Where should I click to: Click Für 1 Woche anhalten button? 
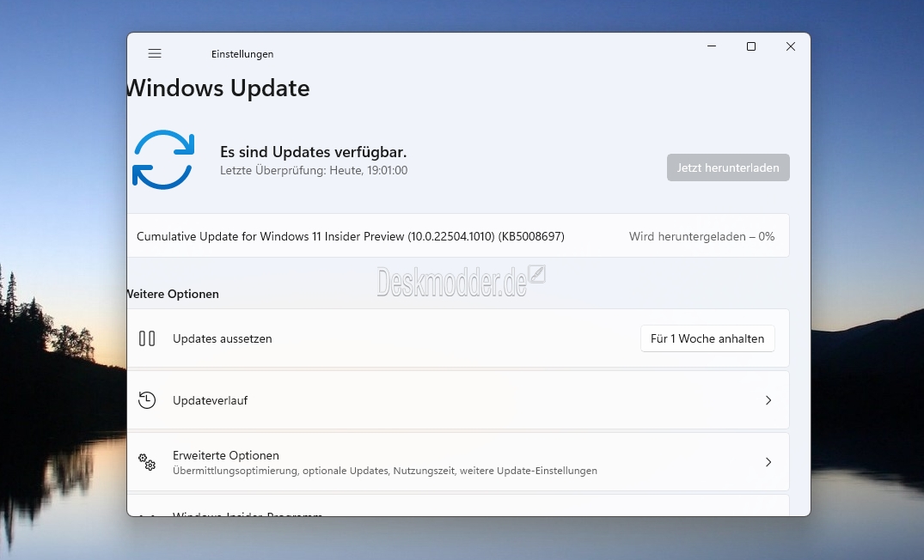[707, 338]
